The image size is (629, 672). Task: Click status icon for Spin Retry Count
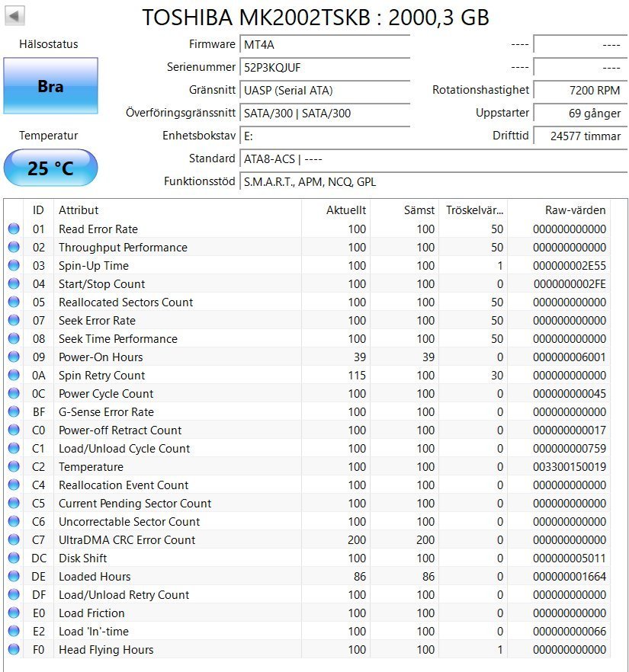pyautogui.click(x=14, y=375)
